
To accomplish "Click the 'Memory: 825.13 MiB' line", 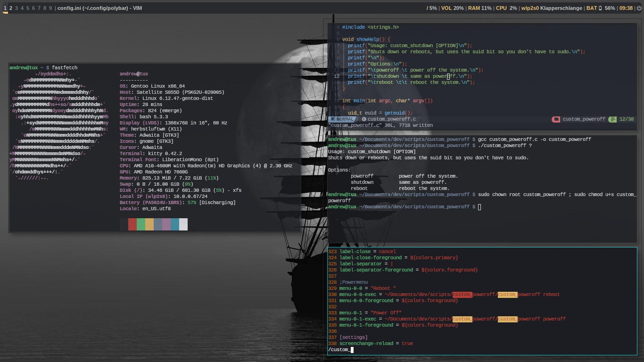I will tap(169, 178).
